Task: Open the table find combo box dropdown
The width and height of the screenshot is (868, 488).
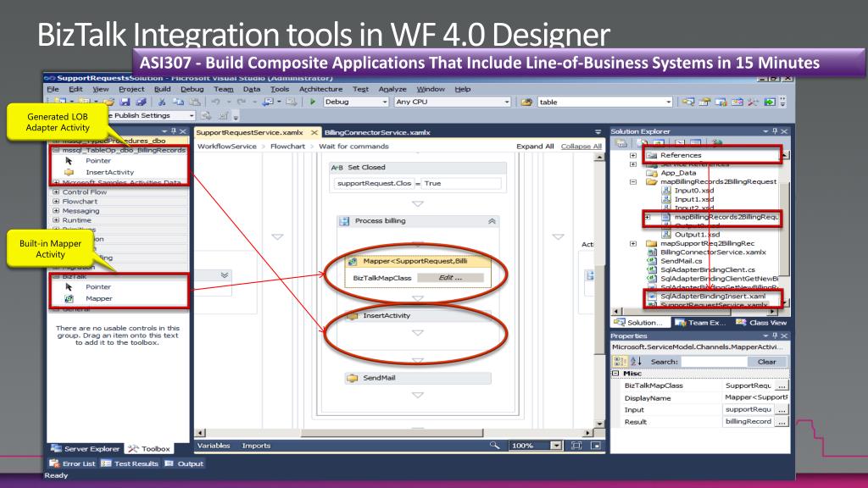Action: [x=668, y=102]
